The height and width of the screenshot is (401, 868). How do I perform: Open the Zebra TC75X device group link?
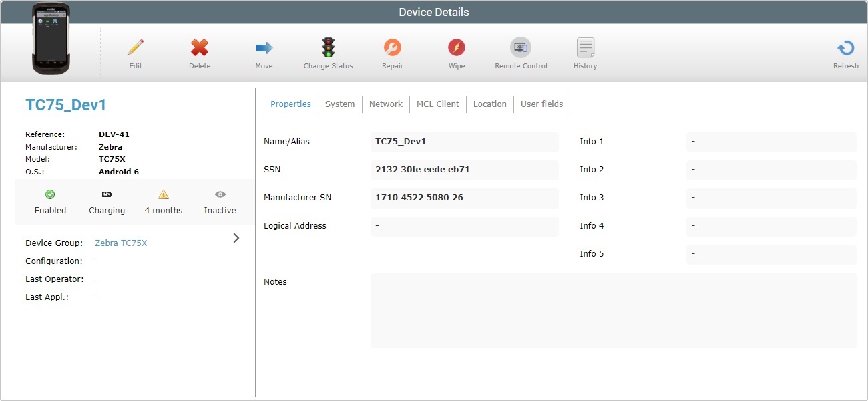point(121,243)
